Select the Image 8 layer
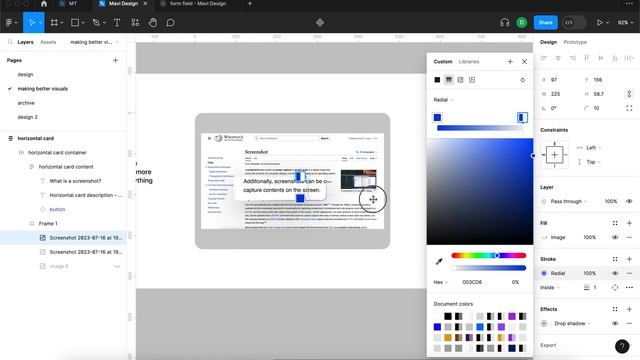 click(59, 267)
